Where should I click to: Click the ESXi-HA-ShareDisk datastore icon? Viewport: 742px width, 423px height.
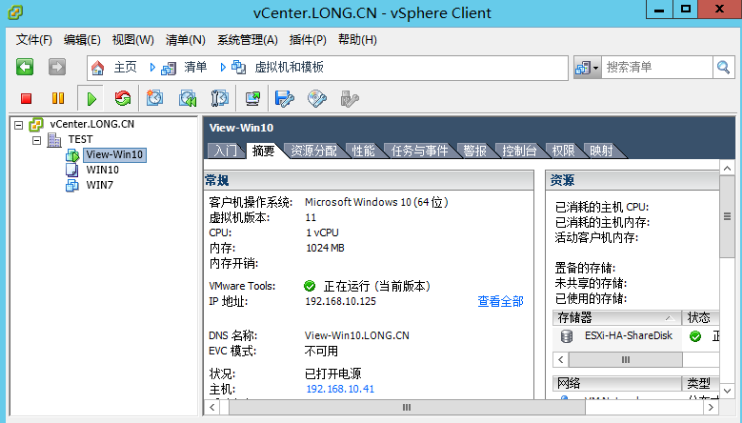pos(566,336)
